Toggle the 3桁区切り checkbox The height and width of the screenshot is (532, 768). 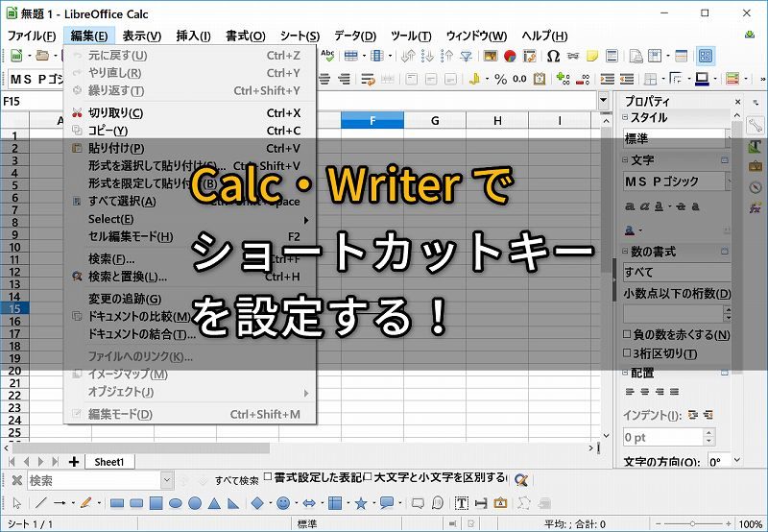pos(627,353)
